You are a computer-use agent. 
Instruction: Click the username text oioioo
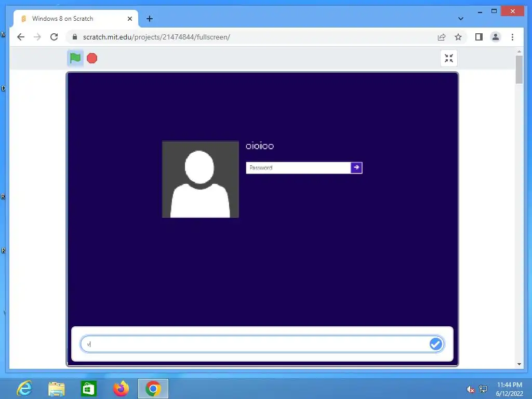click(260, 146)
